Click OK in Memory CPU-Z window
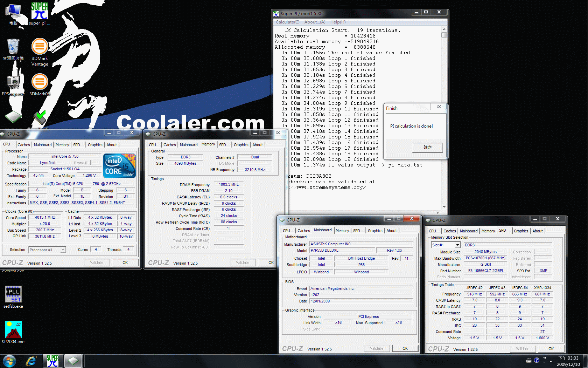This screenshot has height=368, width=588. [x=271, y=263]
